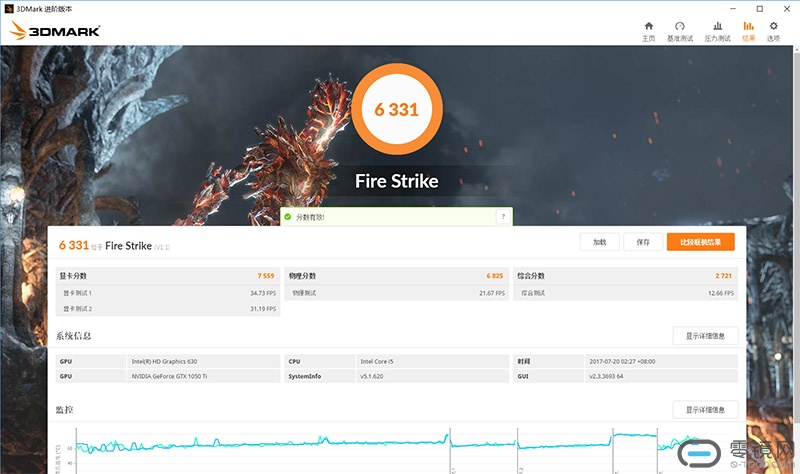Click the orange 比较联机结果 button
Viewport: 800px width, 474px height.
[701, 242]
